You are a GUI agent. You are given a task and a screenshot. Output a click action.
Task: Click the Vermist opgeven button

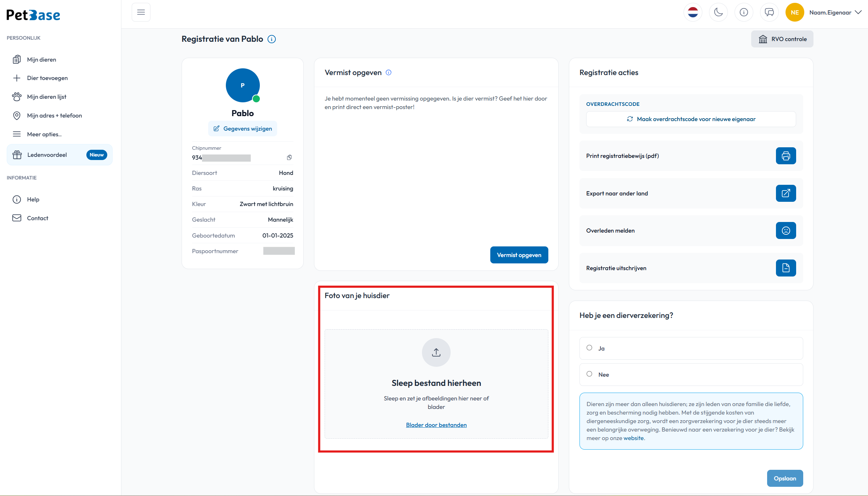(519, 255)
